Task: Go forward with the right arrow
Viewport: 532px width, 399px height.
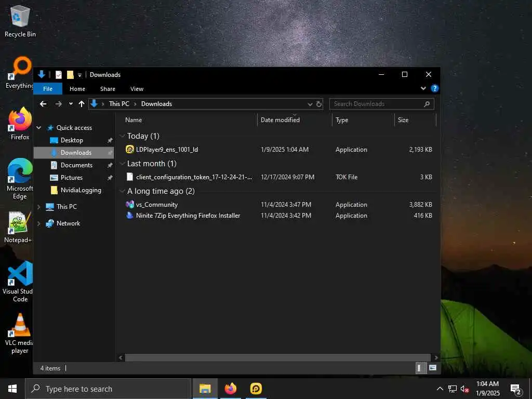Action: tap(58, 104)
